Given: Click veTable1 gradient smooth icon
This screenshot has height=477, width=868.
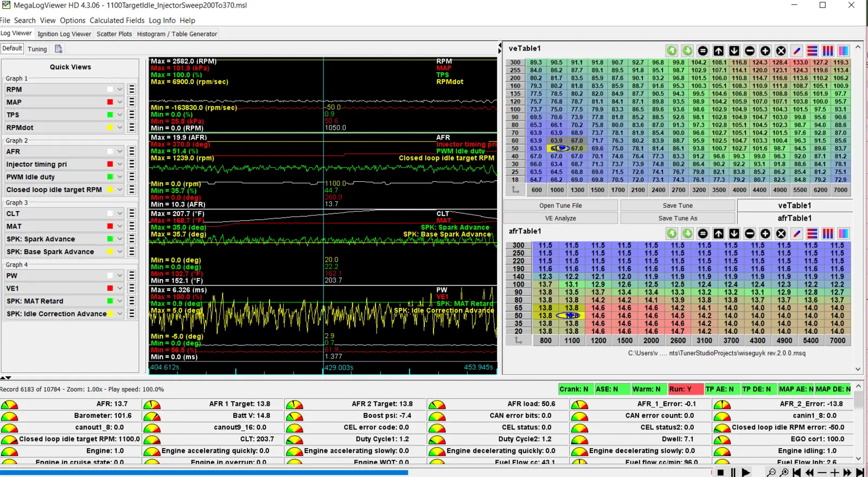Looking at the screenshot, I should click(x=844, y=50).
